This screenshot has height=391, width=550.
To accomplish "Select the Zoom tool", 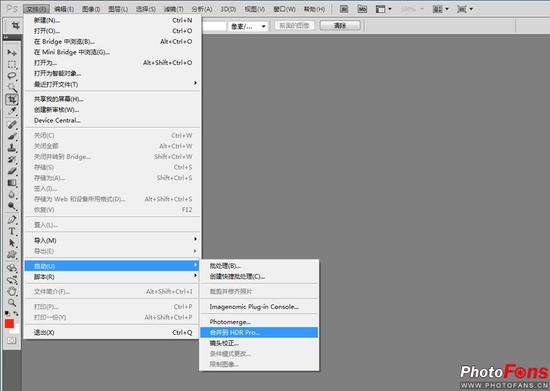I will pyautogui.click(x=12, y=302).
